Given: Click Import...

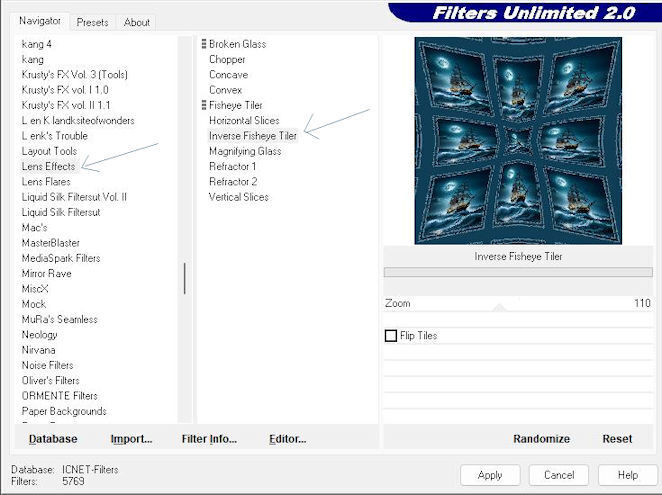Looking at the screenshot, I should point(131,439).
